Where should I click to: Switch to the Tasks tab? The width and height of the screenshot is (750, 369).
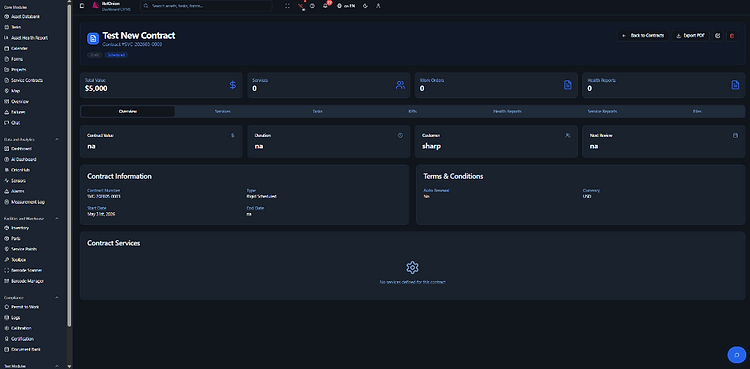318,112
